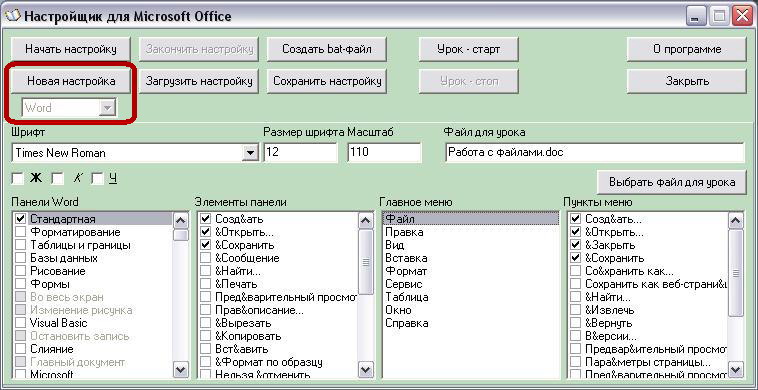Enable Пара&метры страницы... checkbox
Screen dimensions: 758x390
[x=576, y=362]
